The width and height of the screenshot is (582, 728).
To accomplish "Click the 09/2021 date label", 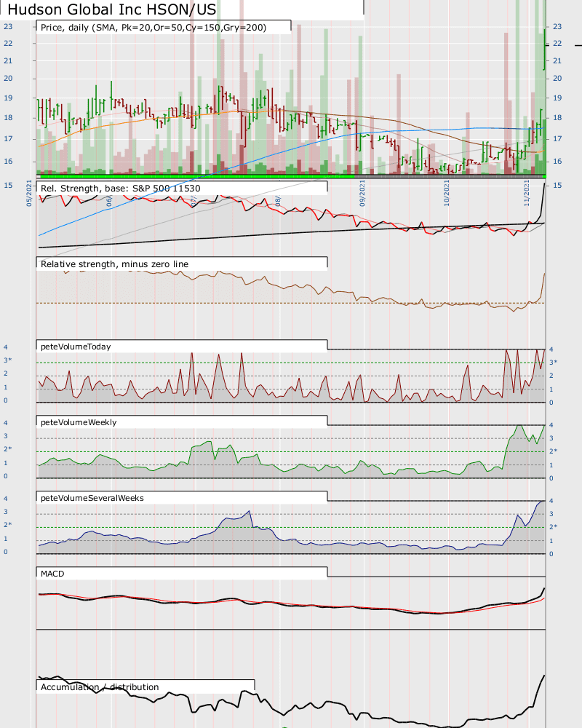I will [362, 193].
